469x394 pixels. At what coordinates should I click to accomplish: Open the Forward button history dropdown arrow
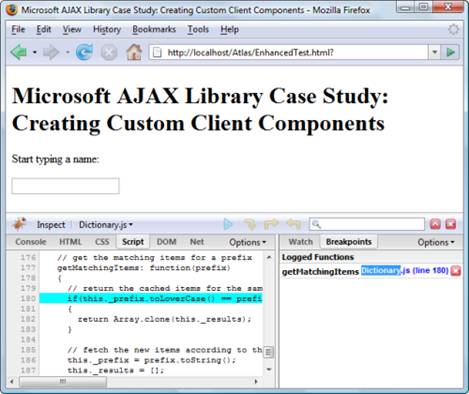67,52
